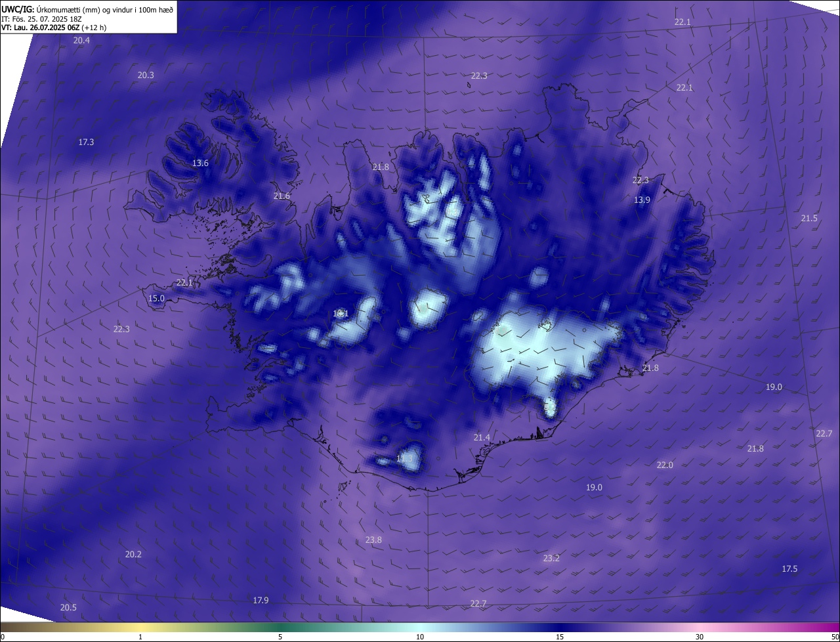Click the map title 'Úrkomumætti (mm) og vindur í 100m hæð'
The height and width of the screenshot is (642, 840).
pyautogui.click(x=104, y=9)
